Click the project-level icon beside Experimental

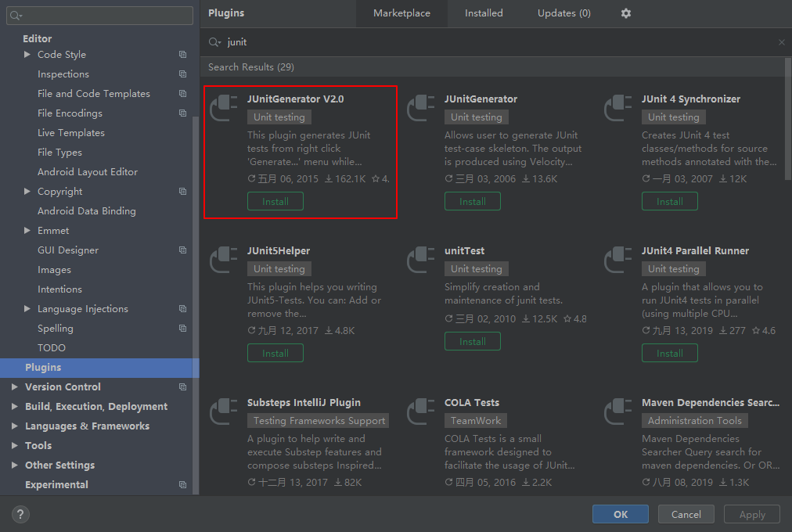coord(183,485)
